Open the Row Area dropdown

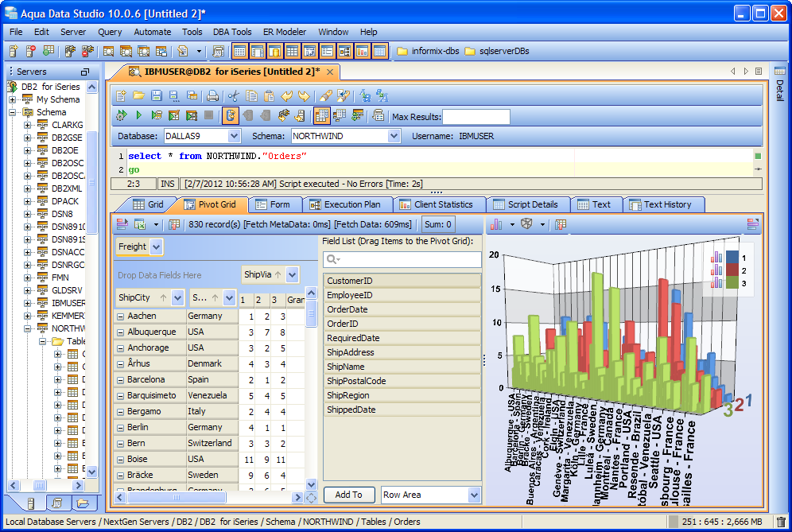[474, 495]
